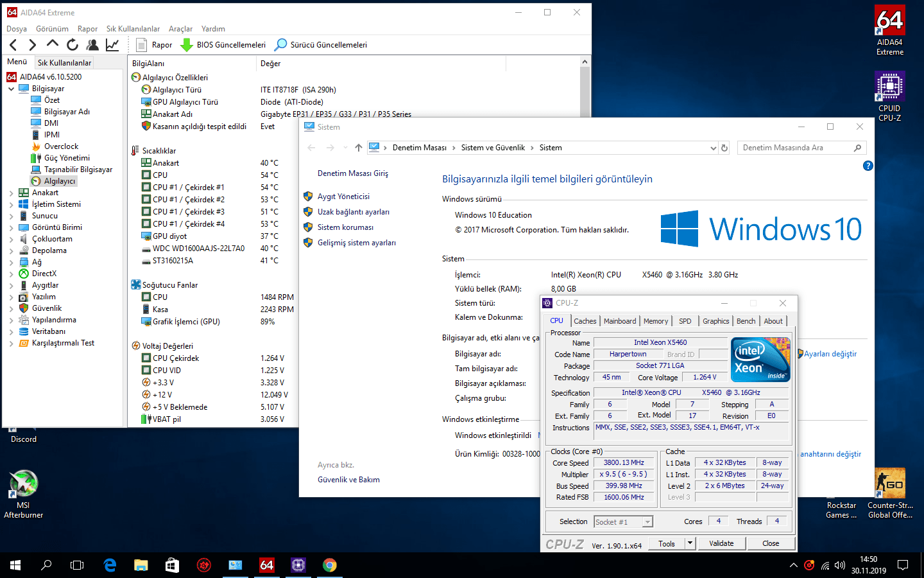Open the Araçlar menu in AIDA64
Viewport: 924px width, 578px height.
180,29
